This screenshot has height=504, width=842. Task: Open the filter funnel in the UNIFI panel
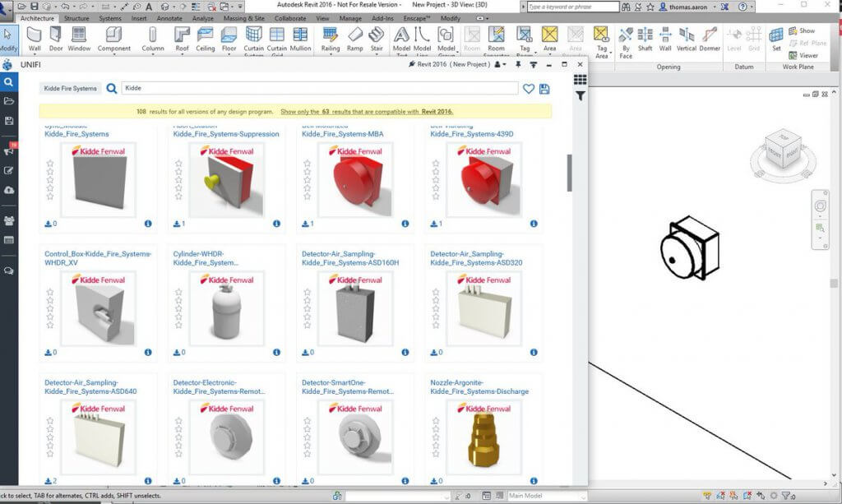[581, 97]
